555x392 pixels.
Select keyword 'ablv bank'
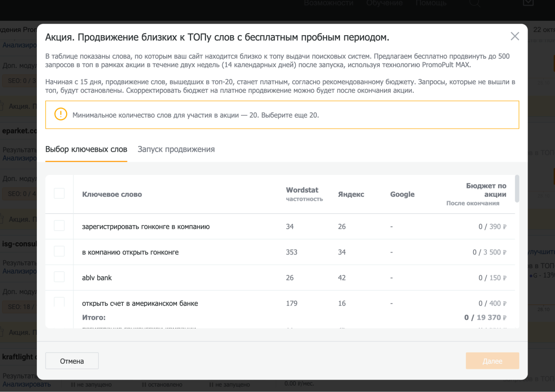[97, 278]
